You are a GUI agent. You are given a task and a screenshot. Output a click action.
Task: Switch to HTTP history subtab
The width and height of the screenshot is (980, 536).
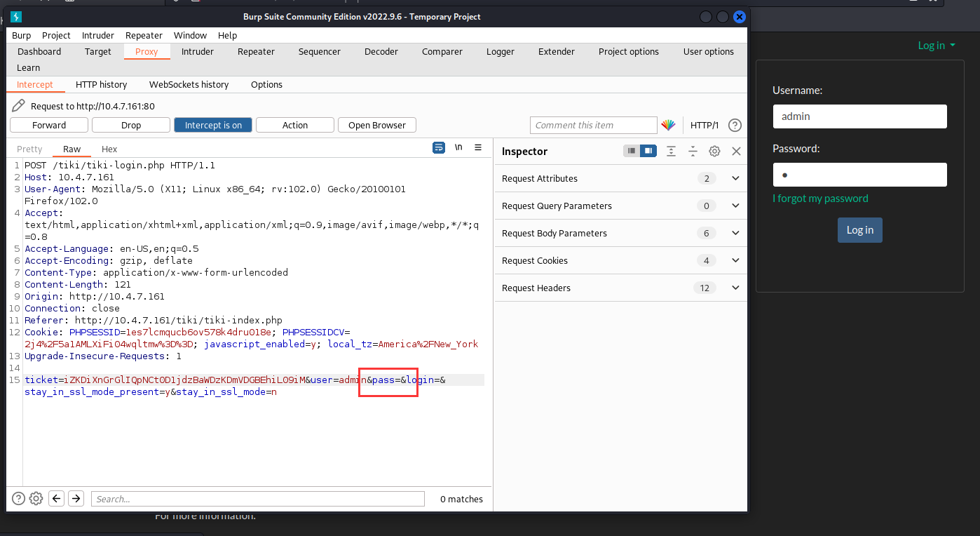tap(102, 84)
